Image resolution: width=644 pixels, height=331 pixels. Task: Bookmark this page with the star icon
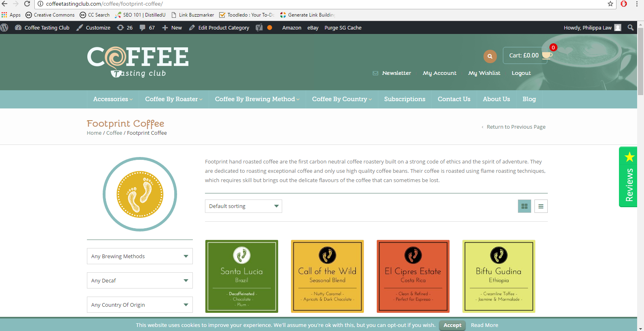tap(610, 4)
